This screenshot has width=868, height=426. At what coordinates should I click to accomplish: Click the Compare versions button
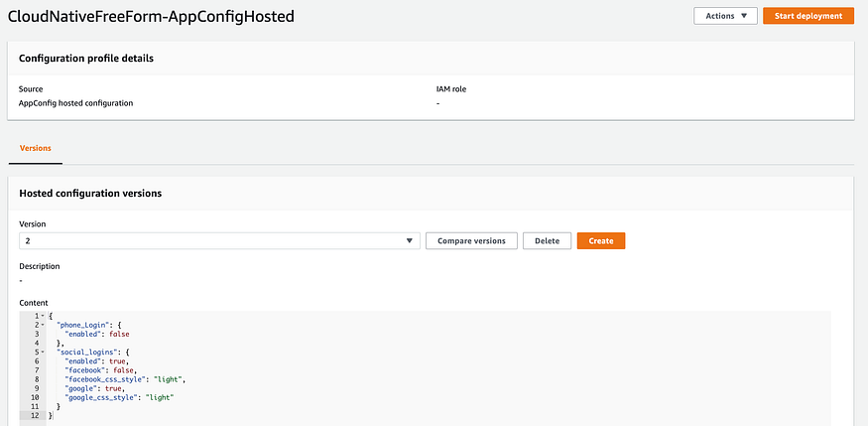pyautogui.click(x=471, y=241)
